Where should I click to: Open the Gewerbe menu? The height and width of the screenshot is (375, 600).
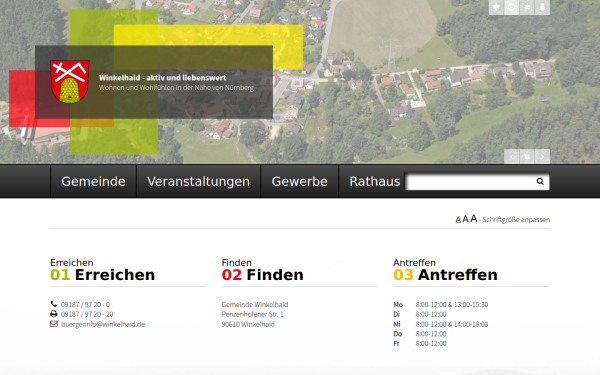coord(300,181)
